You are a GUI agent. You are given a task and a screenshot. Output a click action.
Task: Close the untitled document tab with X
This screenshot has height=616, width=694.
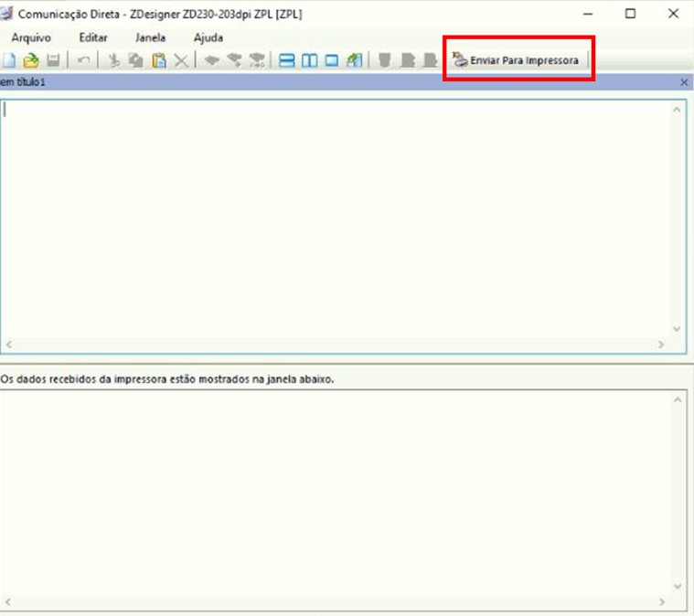pyautogui.click(x=684, y=82)
